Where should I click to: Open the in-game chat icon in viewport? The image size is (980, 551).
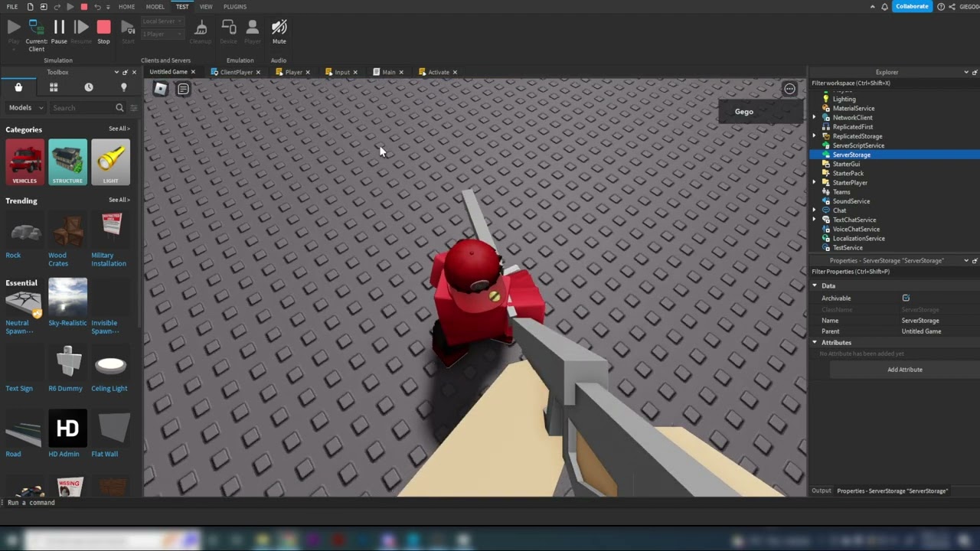click(x=183, y=89)
